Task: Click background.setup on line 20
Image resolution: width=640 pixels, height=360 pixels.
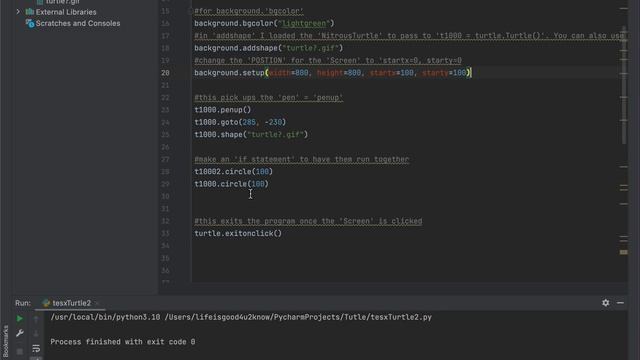Action: [229, 73]
